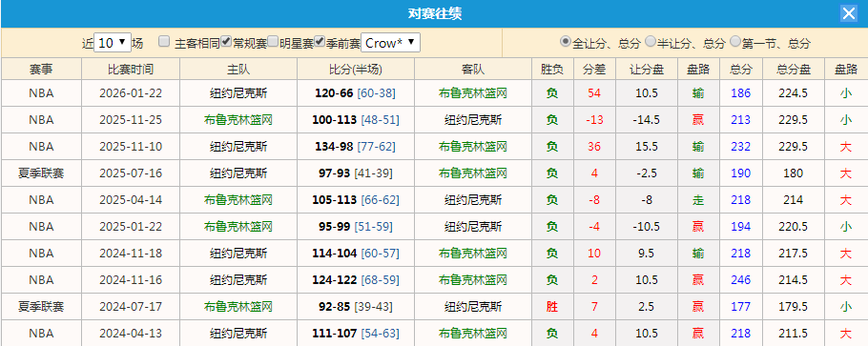Click the score 105-113 [66-62]
The height and width of the screenshot is (346, 868).
(356, 200)
